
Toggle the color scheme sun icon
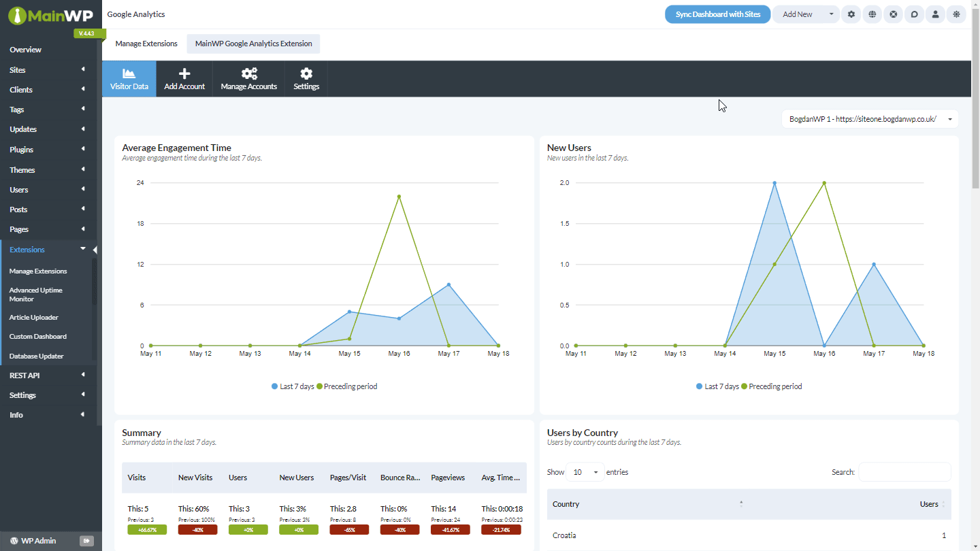(957, 14)
